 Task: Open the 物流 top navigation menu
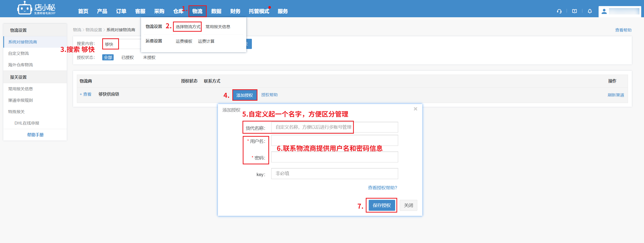pos(197,11)
